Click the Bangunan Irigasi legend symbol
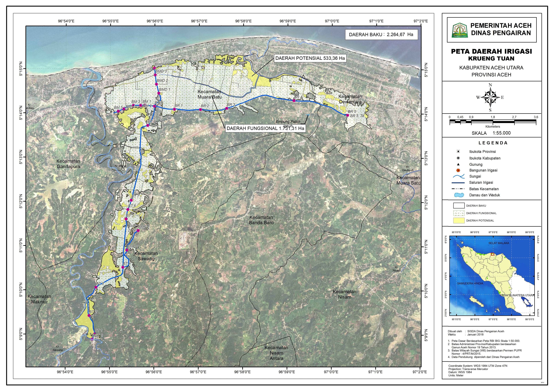This screenshot has height=392, width=554. point(458,170)
